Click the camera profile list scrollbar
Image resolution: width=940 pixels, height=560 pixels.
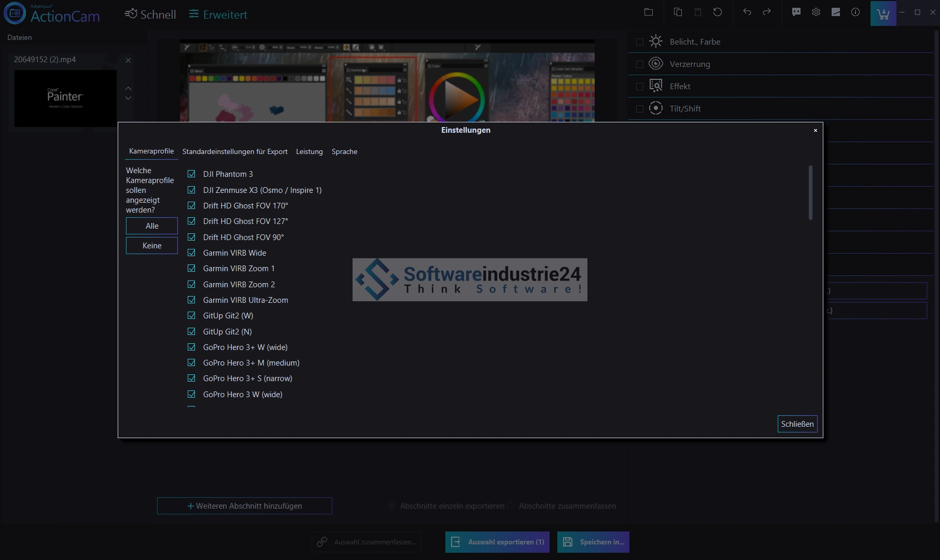click(810, 193)
